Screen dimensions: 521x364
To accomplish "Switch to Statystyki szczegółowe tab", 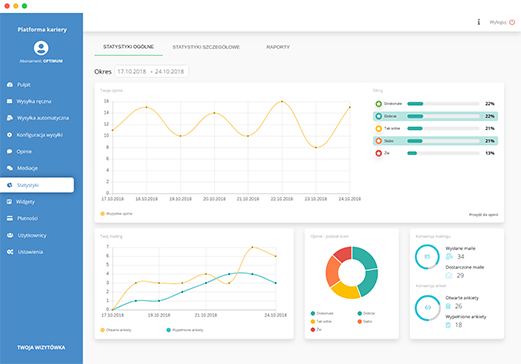I will [x=206, y=47].
